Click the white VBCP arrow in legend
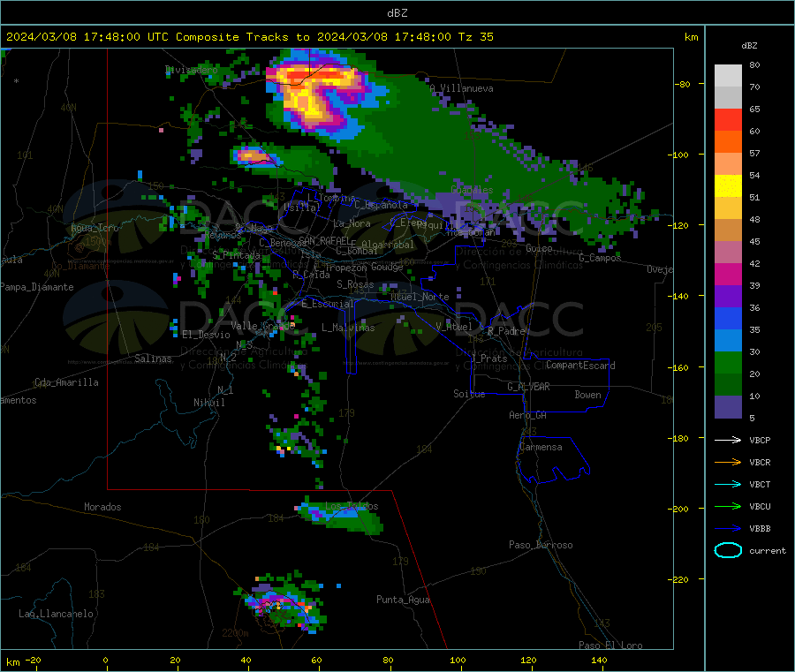Viewport: 795px width, 672px height. (728, 440)
